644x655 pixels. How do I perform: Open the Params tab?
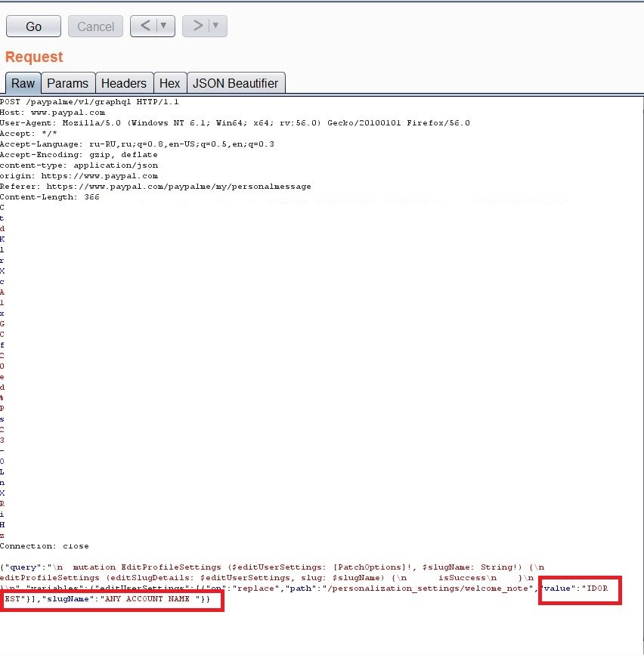68,83
